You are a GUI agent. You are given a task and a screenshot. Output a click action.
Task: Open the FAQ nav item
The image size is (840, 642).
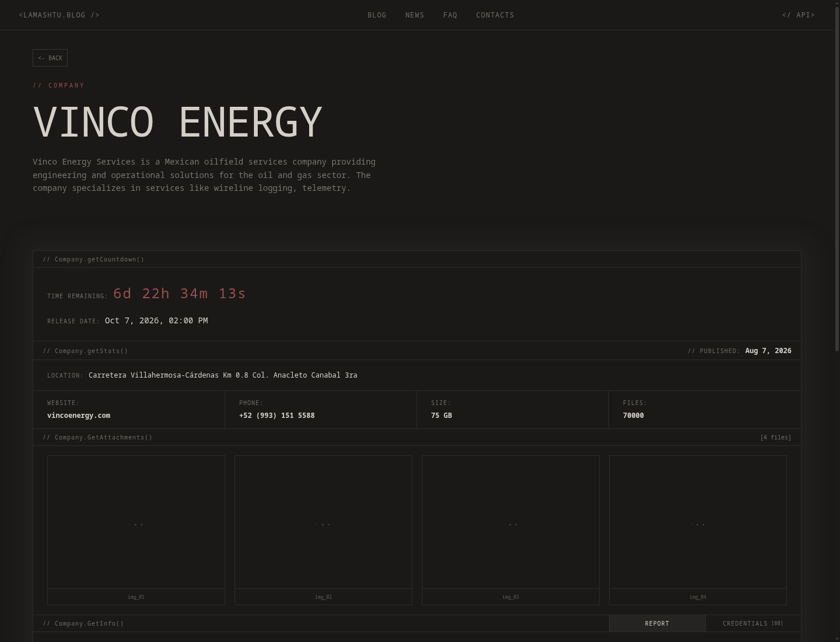point(450,15)
